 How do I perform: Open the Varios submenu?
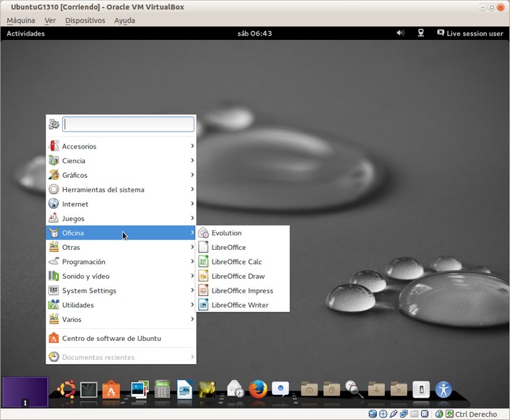(121, 319)
